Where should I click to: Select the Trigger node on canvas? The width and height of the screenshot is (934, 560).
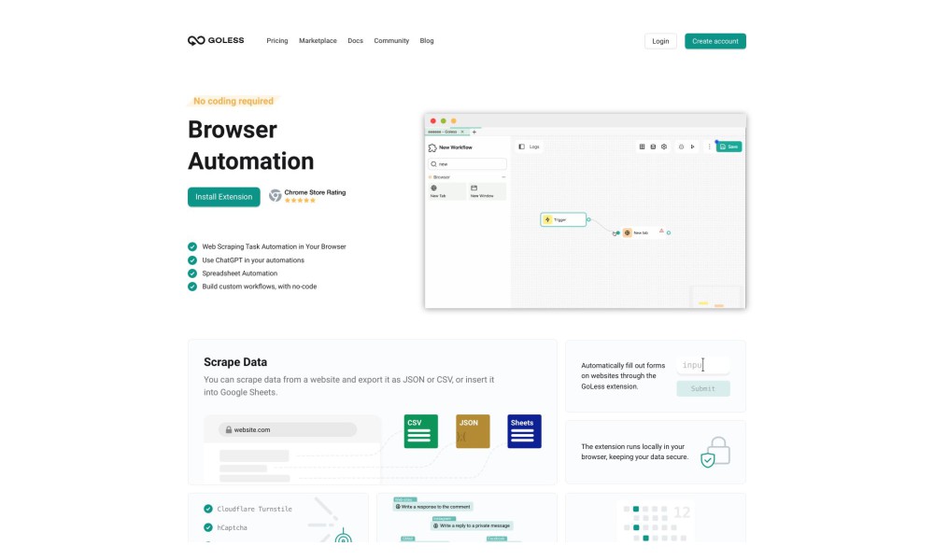563,219
